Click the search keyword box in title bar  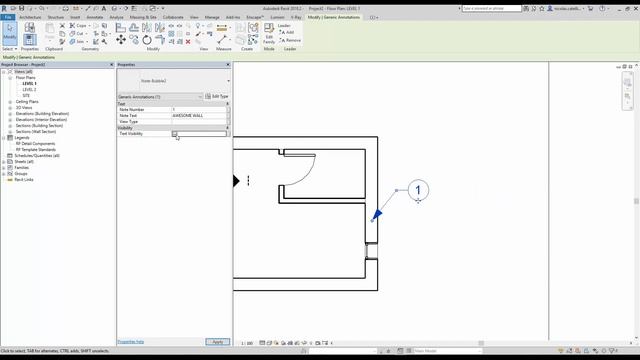[x=491, y=8]
